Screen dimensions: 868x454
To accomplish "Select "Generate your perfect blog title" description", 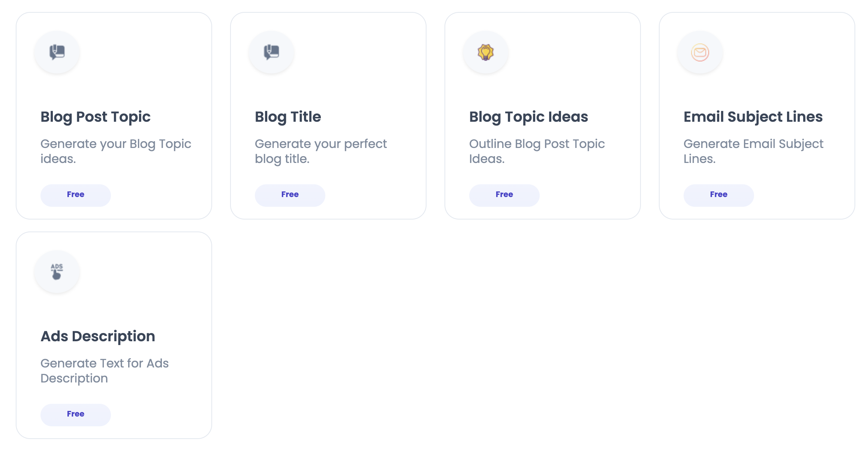I will click(321, 151).
